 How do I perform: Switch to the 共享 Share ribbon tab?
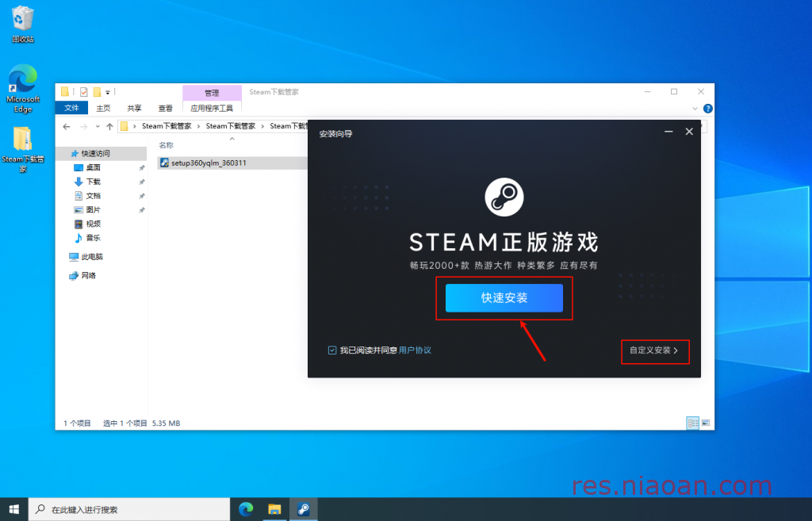pos(134,108)
